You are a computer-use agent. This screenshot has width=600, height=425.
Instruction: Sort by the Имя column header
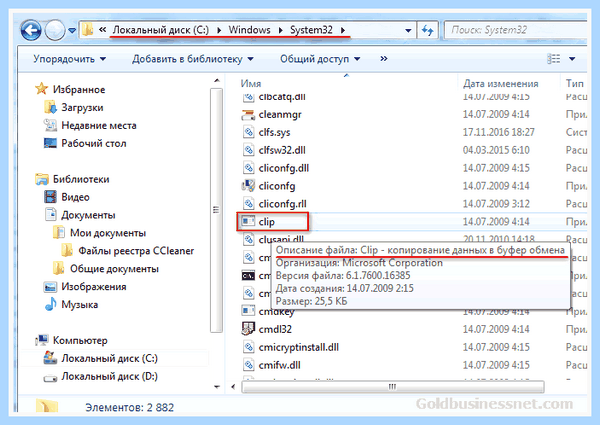tap(251, 84)
